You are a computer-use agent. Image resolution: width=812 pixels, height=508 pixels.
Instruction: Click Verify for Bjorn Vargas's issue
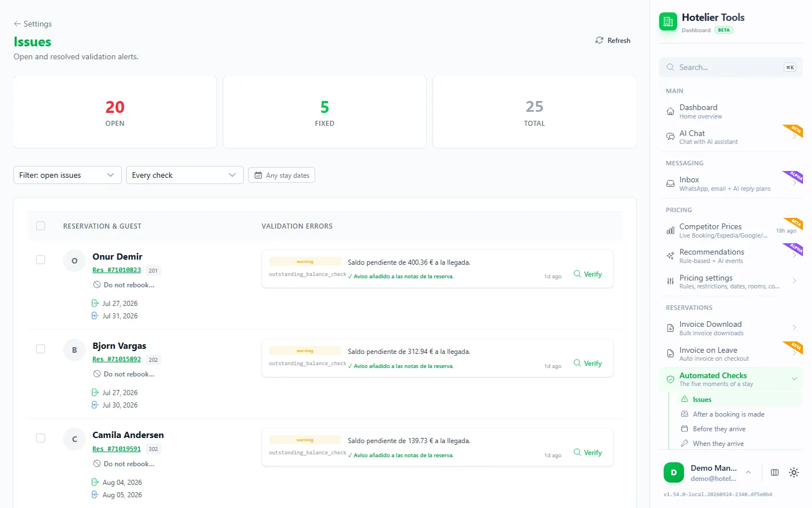tap(588, 364)
